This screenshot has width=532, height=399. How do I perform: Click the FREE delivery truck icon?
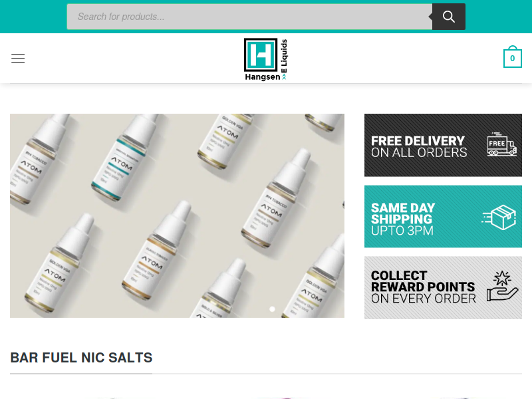pos(502,144)
